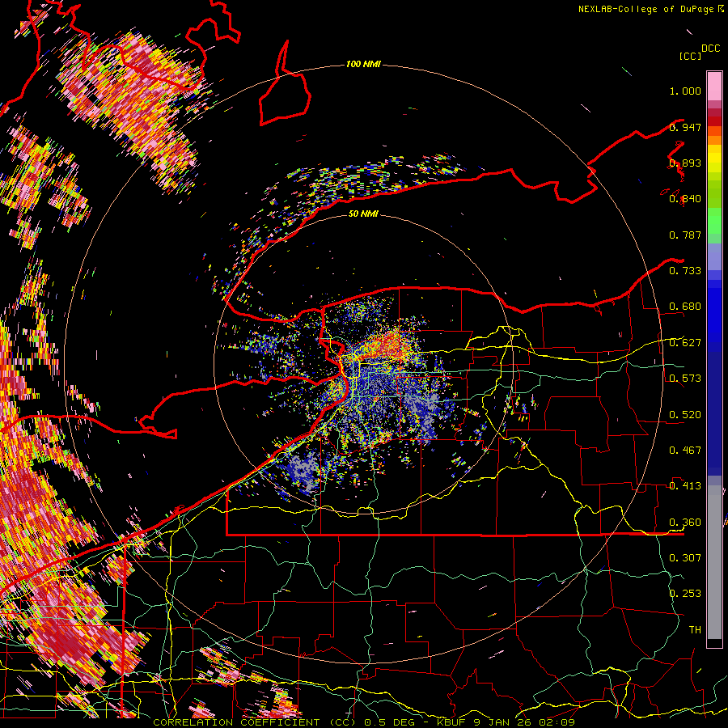This screenshot has height=728, width=728.
Task: Click the 0.680 scale value
Action: click(x=685, y=307)
